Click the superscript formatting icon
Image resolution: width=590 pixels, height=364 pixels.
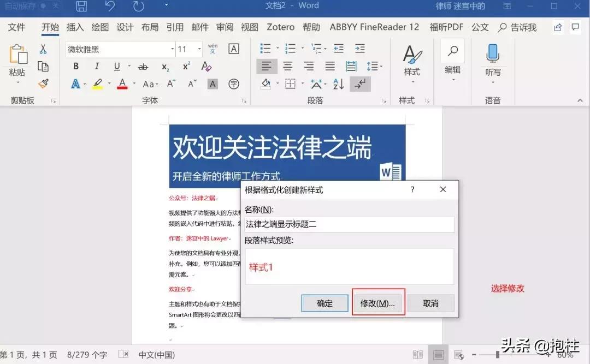pos(186,67)
